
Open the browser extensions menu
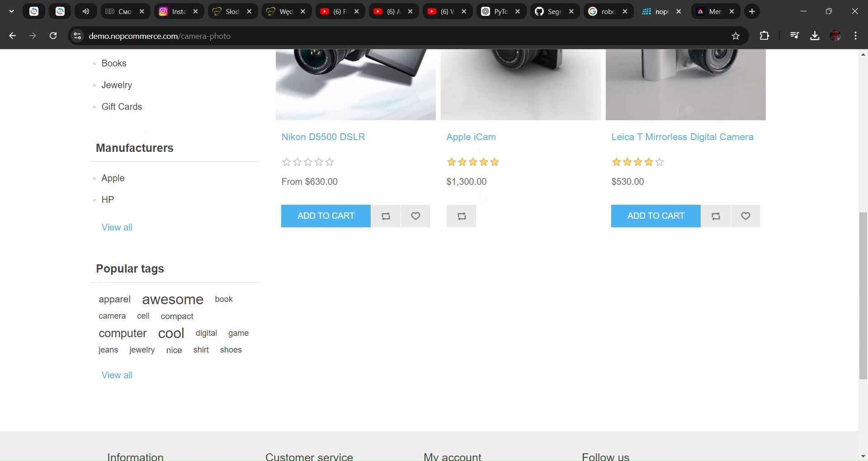[764, 36]
